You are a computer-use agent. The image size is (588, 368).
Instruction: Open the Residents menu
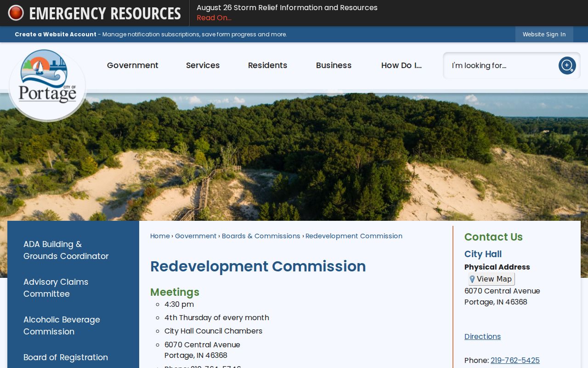pyautogui.click(x=267, y=65)
